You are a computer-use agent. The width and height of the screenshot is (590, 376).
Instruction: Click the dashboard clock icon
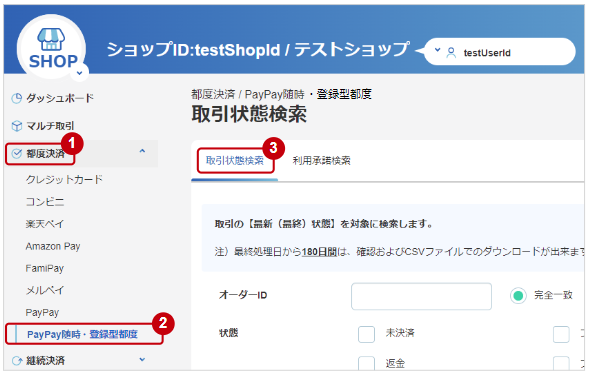pos(17,98)
